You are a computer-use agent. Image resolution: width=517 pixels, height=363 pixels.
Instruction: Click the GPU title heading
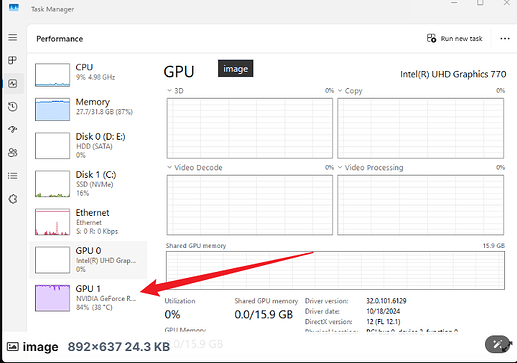[179, 72]
